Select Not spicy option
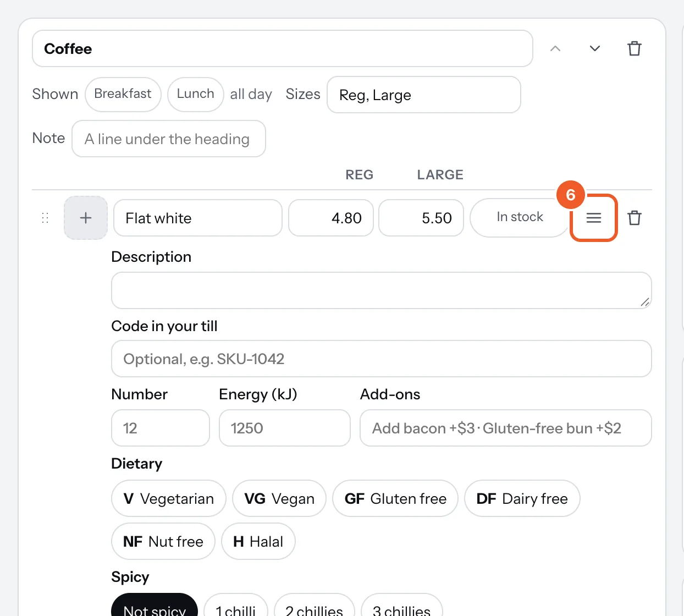This screenshot has width=684, height=616. (155, 605)
